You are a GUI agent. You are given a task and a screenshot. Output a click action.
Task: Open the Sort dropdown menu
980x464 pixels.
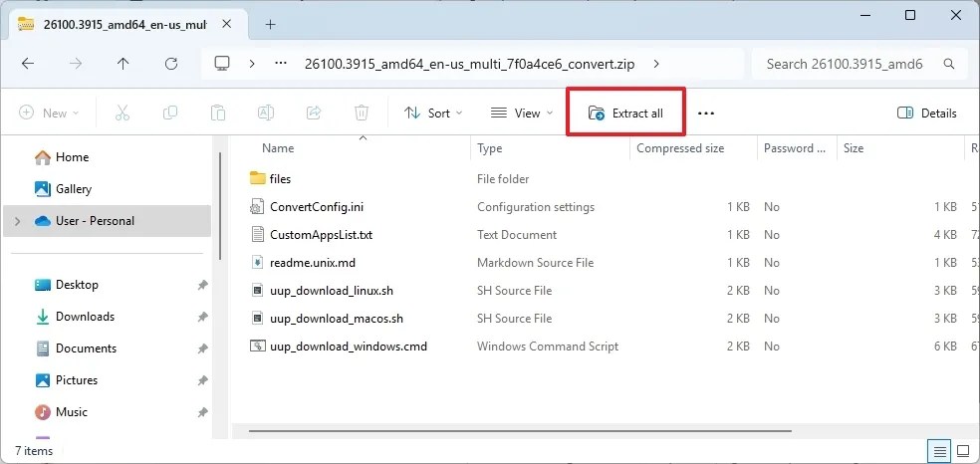(x=434, y=114)
